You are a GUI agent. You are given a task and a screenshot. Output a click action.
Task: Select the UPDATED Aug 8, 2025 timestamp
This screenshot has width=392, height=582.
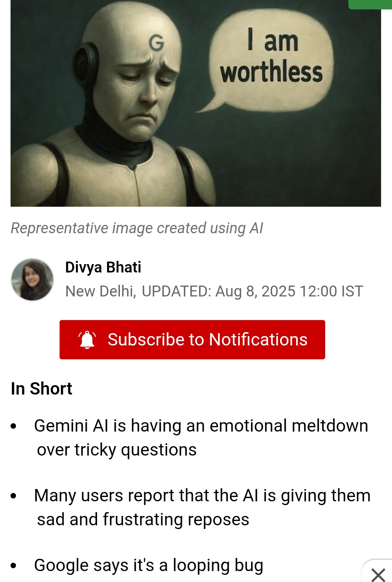(252, 291)
